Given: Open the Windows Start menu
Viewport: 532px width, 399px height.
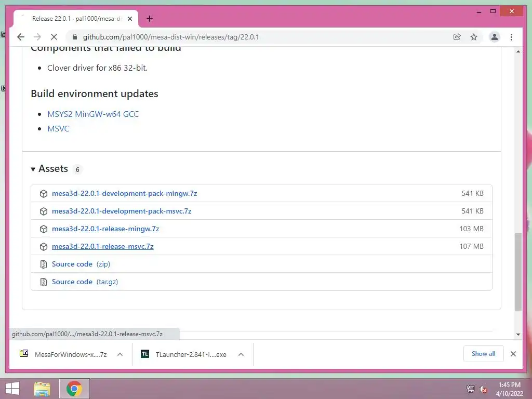Looking at the screenshot, I should (12, 389).
